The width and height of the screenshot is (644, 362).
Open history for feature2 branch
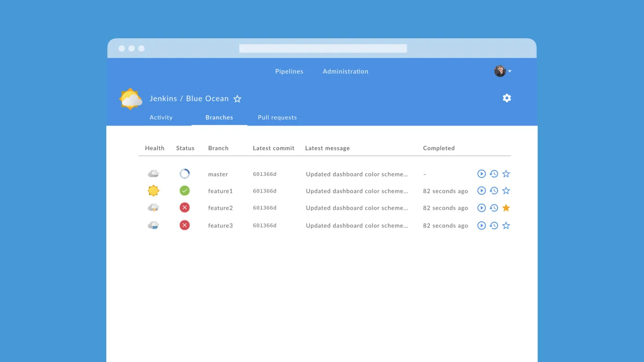point(494,208)
